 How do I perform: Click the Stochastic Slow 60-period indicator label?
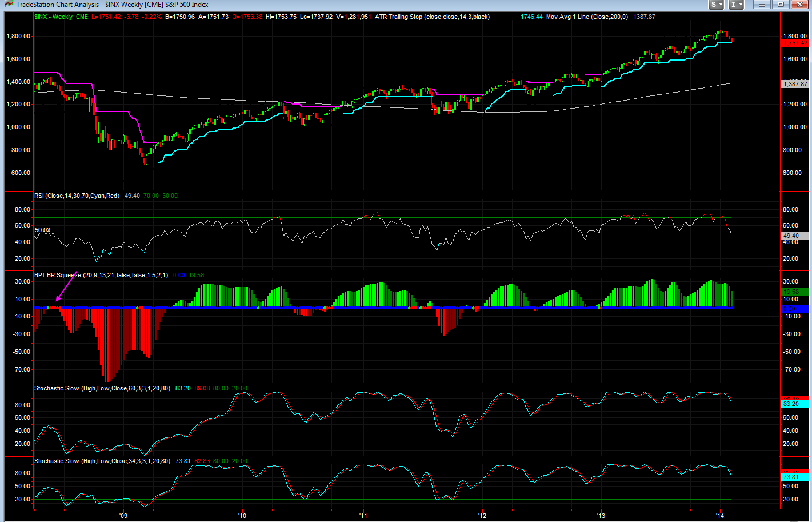pyautogui.click(x=102, y=388)
